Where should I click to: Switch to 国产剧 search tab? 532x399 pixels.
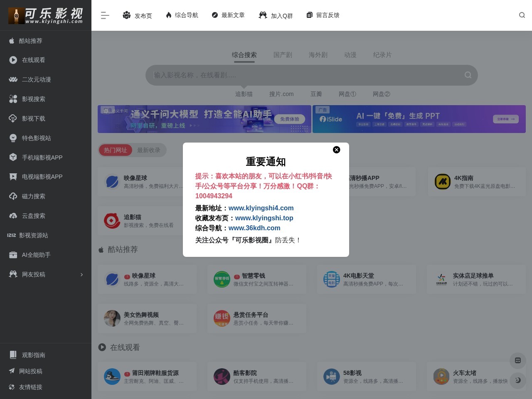coord(283,55)
